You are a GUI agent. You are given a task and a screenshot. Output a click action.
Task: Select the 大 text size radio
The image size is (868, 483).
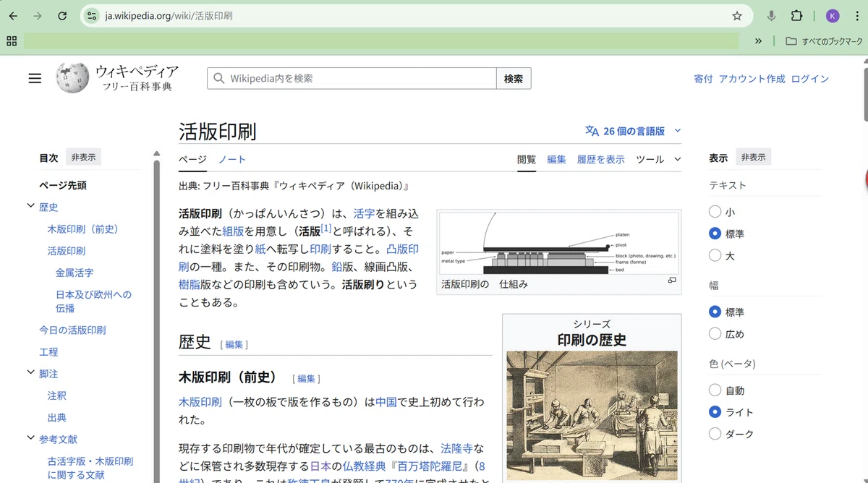(x=715, y=255)
